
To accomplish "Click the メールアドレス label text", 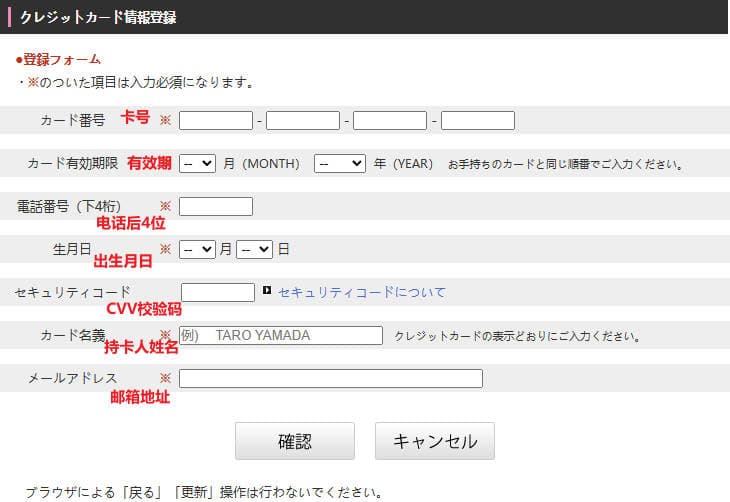I will click(73, 378).
